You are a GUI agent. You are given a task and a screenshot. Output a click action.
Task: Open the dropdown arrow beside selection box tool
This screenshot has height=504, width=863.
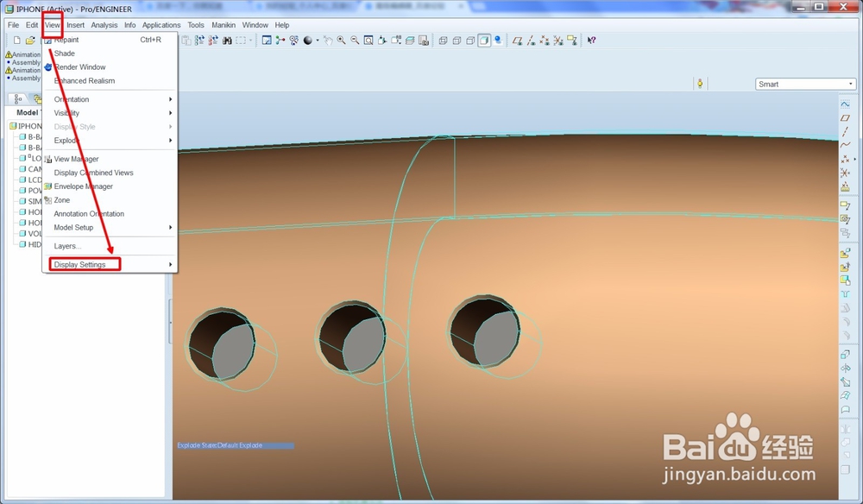tap(250, 41)
